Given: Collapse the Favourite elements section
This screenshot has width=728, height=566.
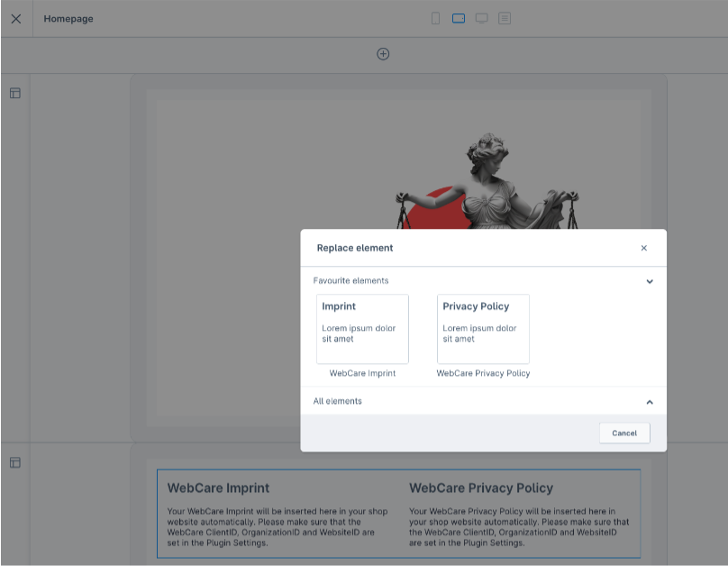Looking at the screenshot, I should point(649,281).
